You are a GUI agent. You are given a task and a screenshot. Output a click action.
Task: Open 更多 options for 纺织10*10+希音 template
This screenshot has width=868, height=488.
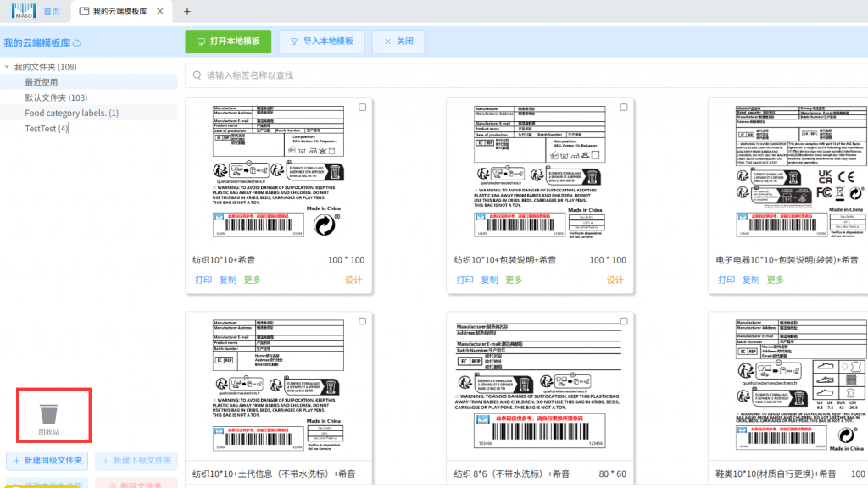(x=253, y=280)
